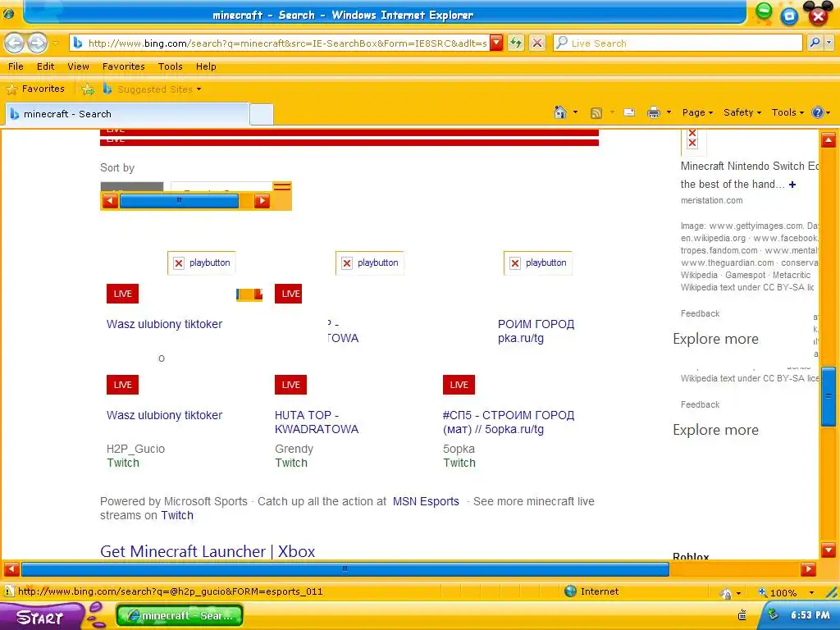Screen dimensions: 840x630
Task: Click the blue horizontal page scrollbar thumb
Action: click(x=345, y=569)
